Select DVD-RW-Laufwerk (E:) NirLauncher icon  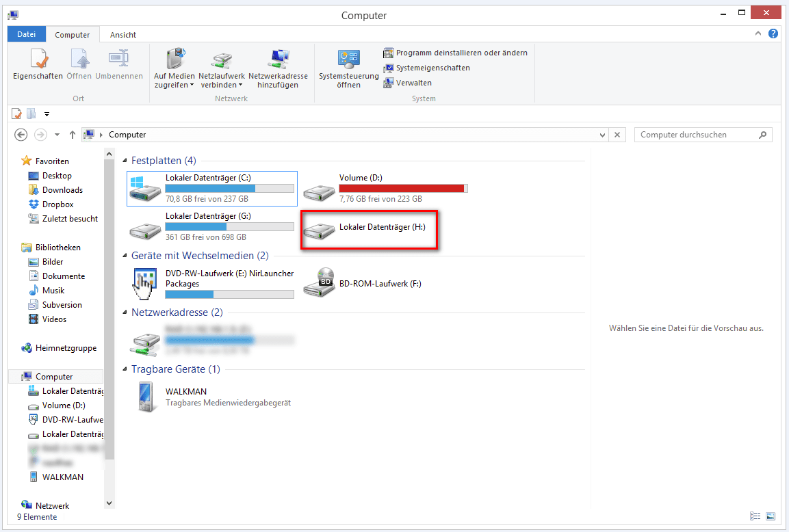[145, 284]
